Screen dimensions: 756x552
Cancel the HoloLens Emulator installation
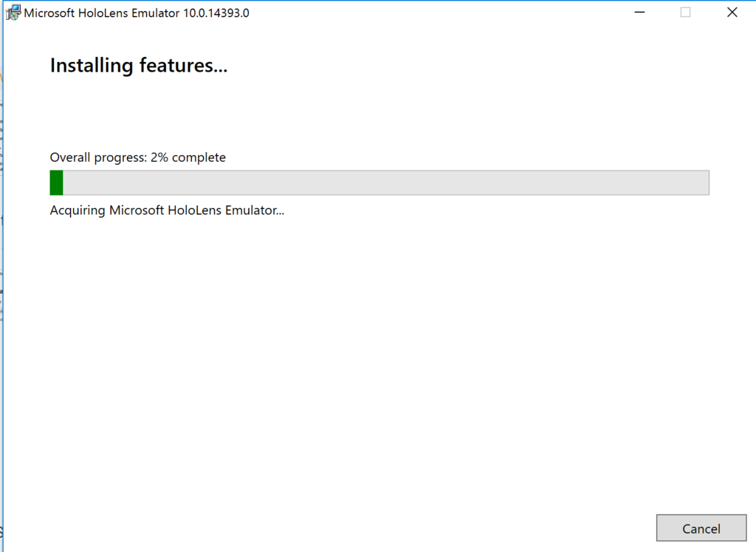(x=701, y=528)
